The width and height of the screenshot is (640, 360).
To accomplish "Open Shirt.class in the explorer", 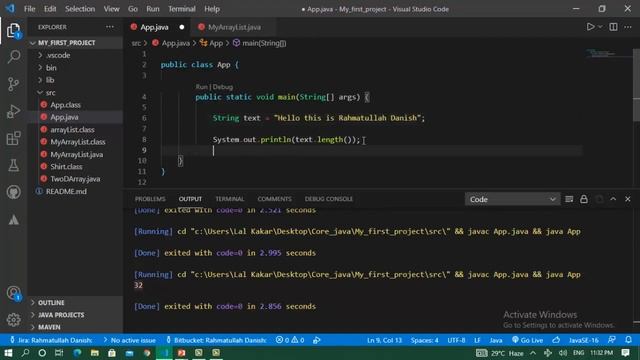I will 66,167.
